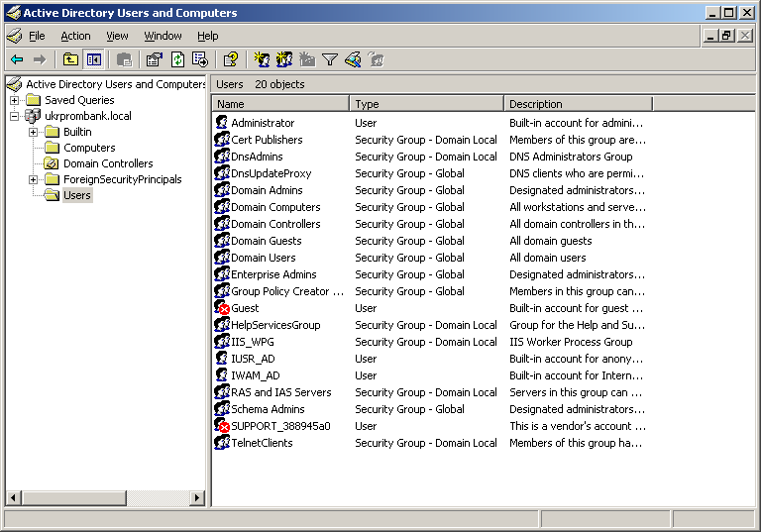The image size is (761, 532).
Task: Click the Refresh toolbar icon
Action: [177, 59]
